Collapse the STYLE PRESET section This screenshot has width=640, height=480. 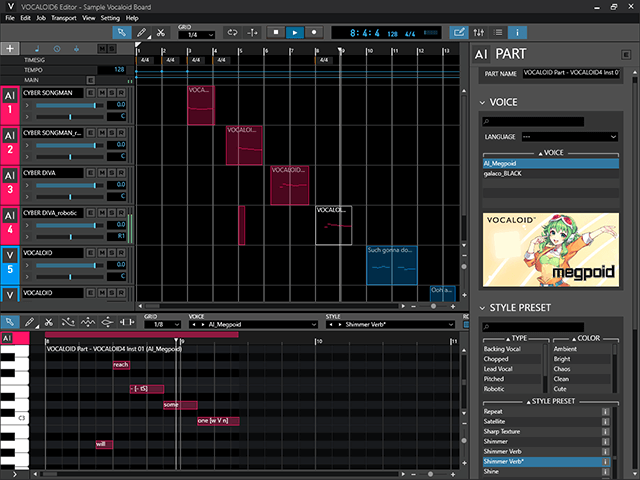pyautogui.click(x=481, y=307)
